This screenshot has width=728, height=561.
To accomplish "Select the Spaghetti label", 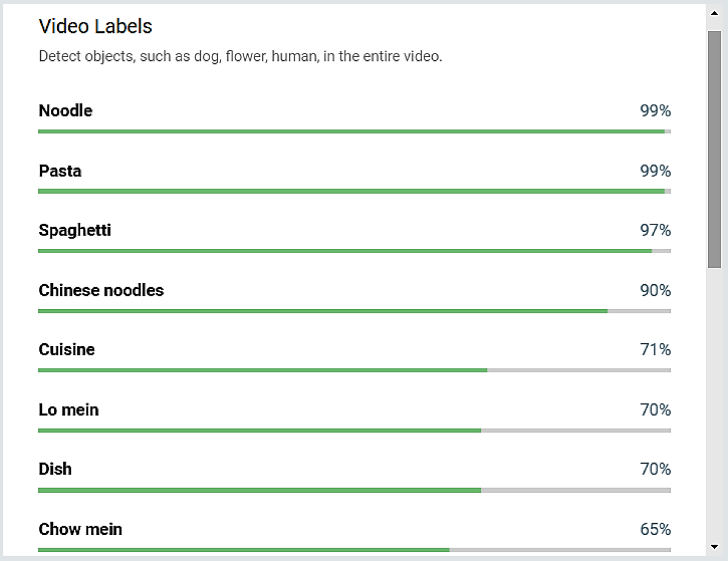I will click(75, 231).
